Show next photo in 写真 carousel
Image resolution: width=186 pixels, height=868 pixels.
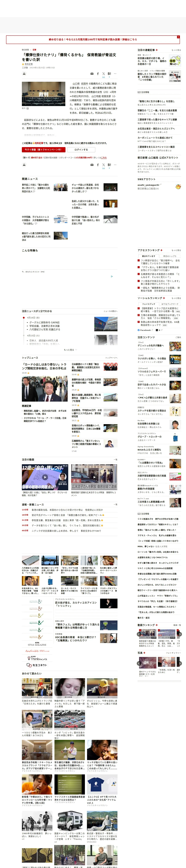180,663
